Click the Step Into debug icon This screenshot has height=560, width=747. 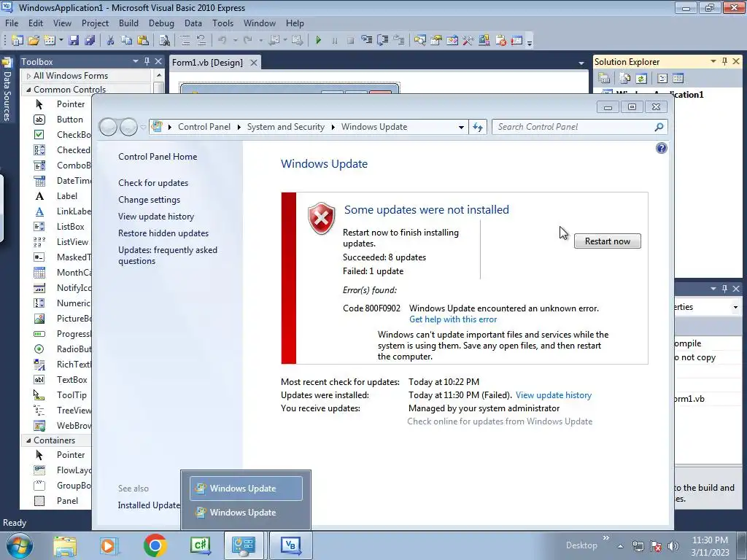pos(366,41)
